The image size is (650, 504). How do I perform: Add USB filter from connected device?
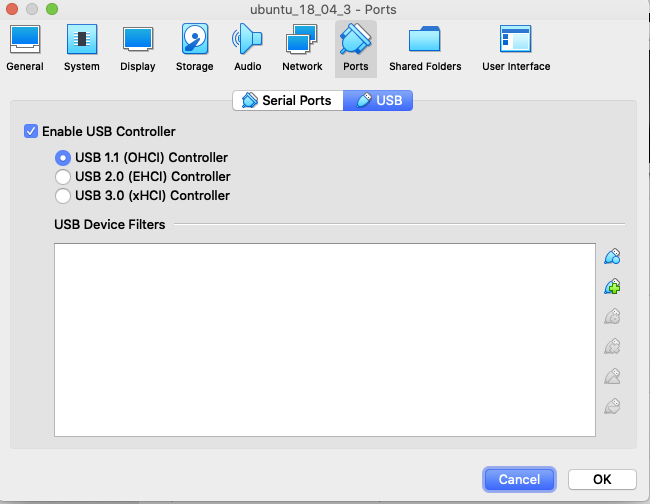pos(613,287)
